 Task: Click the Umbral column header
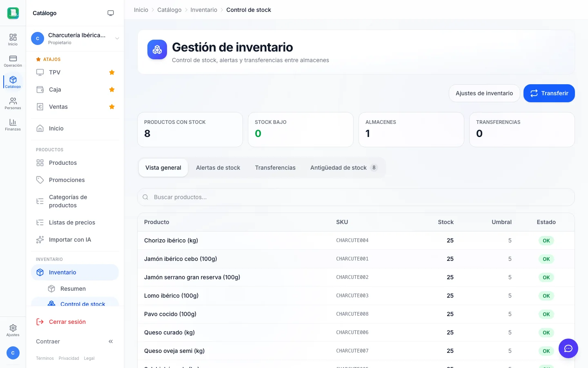pyautogui.click(x=501, y=222)
